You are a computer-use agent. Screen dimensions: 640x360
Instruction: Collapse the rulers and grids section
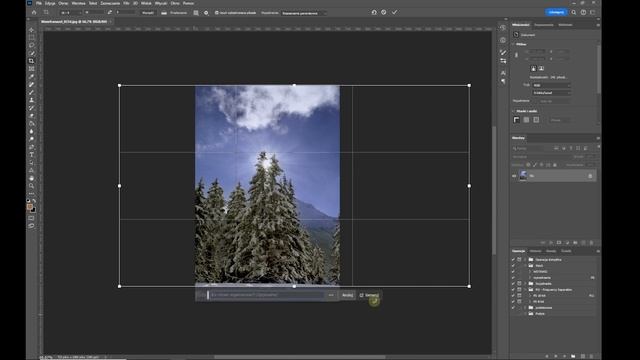[x=514, y=111]
